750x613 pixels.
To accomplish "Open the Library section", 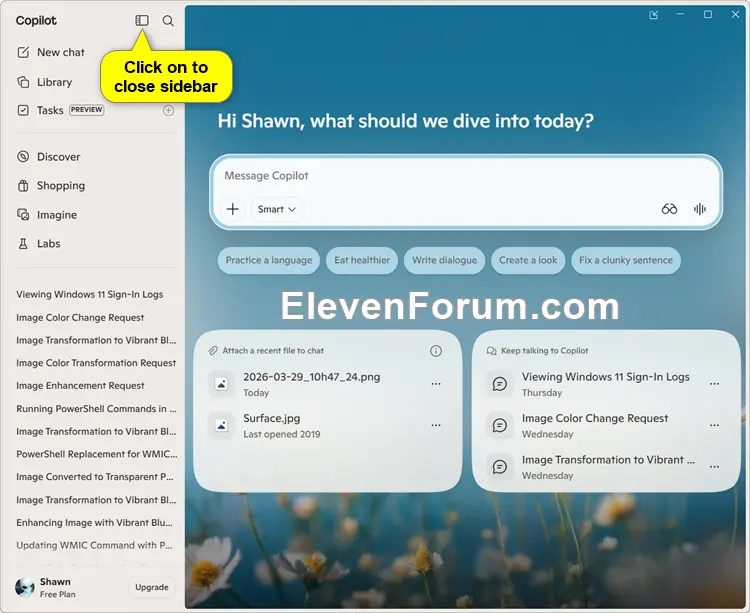I will click(45, 82).
